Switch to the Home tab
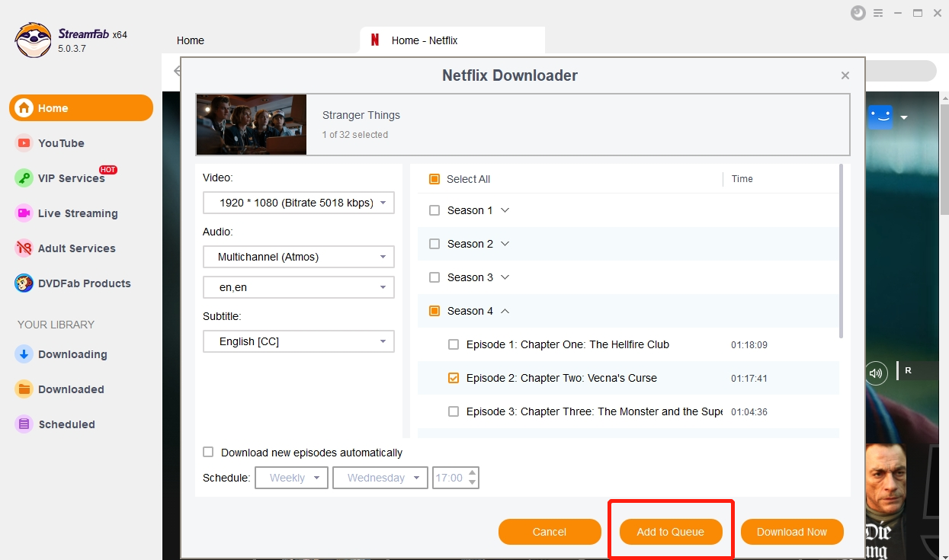This screenshot has height=560, width=949. (x=191, y=40)
